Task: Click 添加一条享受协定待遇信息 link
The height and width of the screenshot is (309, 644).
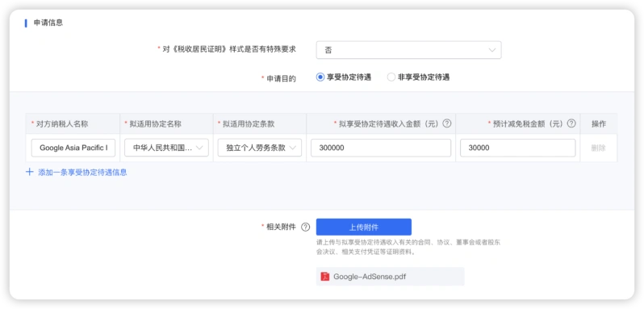Action: 82,173
